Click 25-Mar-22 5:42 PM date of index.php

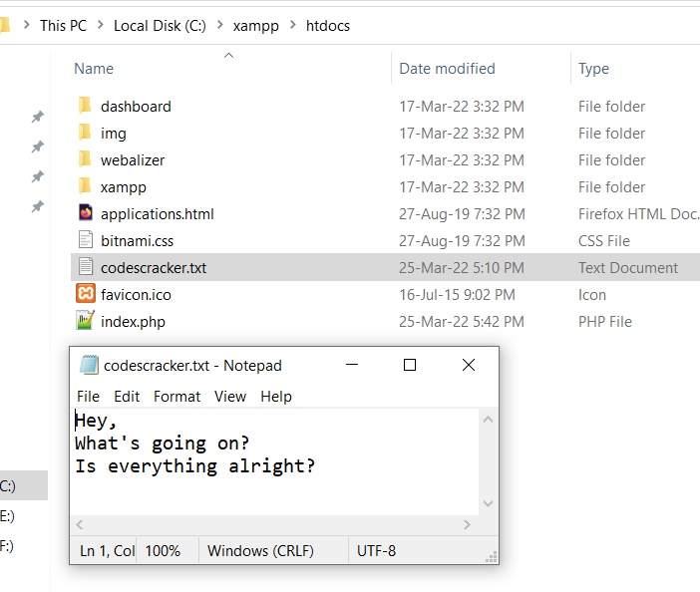click(461, 322)
